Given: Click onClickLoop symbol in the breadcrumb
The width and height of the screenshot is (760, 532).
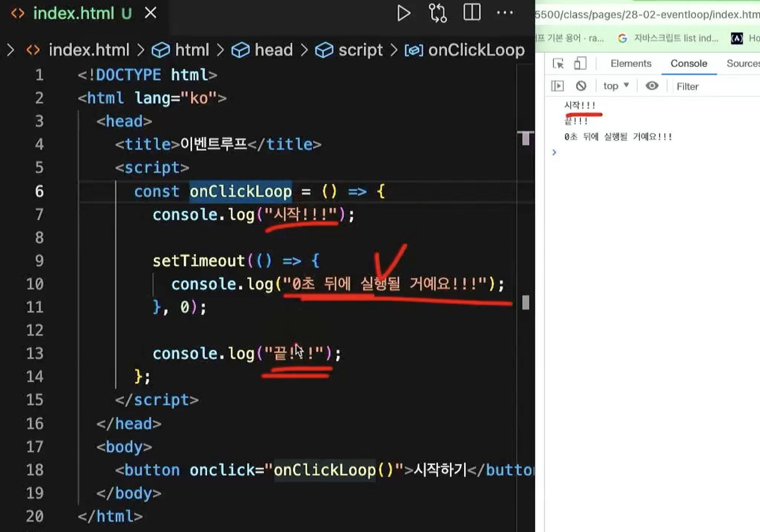Looking at the screenshot, I should click(476, 50).
